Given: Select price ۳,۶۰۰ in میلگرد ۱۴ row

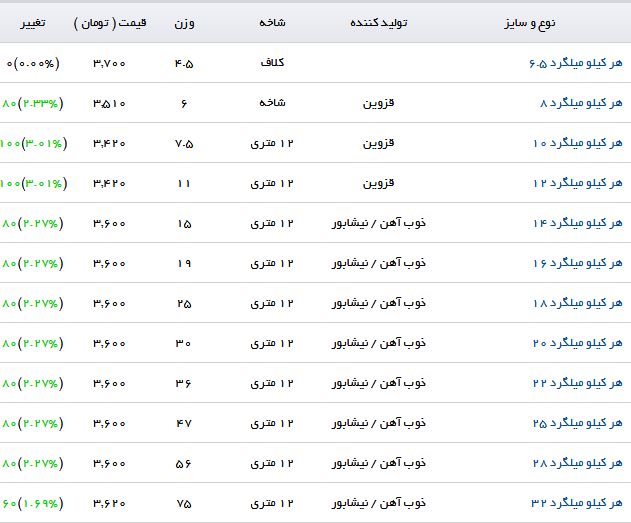Looking at the screenshot, I should [109, 223].
